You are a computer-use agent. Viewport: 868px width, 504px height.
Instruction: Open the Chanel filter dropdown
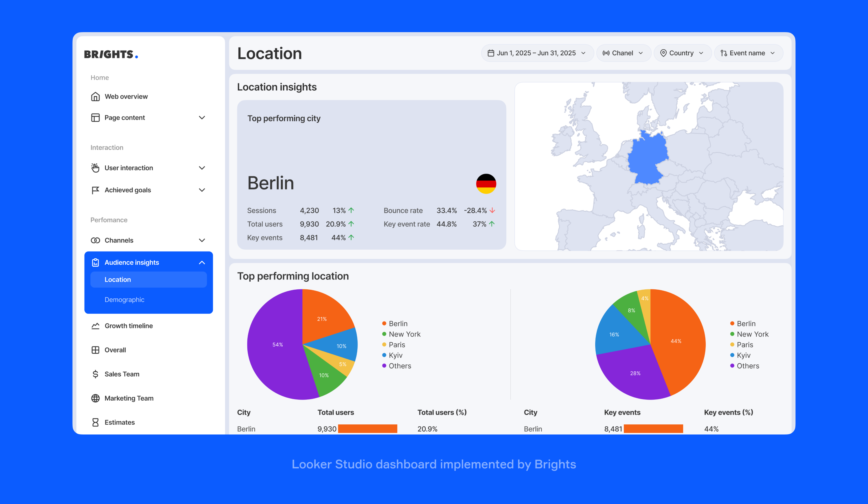pyautogui.click(x=624, y=53)
